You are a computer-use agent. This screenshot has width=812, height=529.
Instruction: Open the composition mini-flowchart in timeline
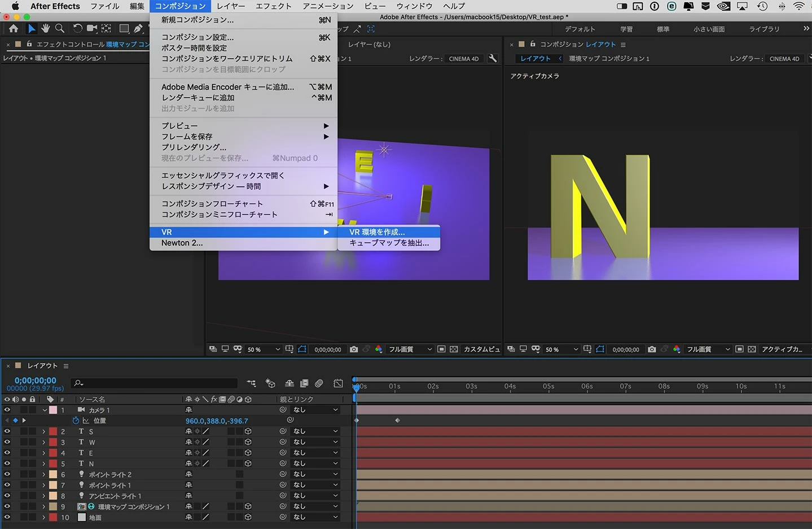tap(252, 383)
